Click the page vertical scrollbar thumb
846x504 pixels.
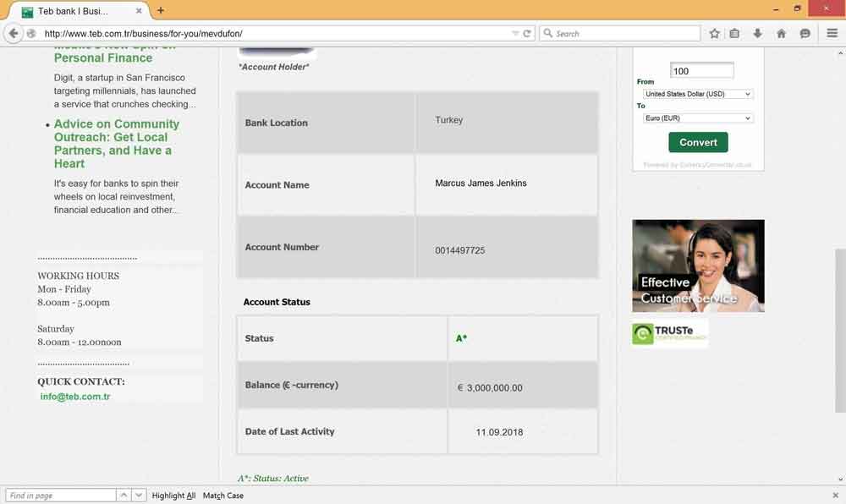840,330
